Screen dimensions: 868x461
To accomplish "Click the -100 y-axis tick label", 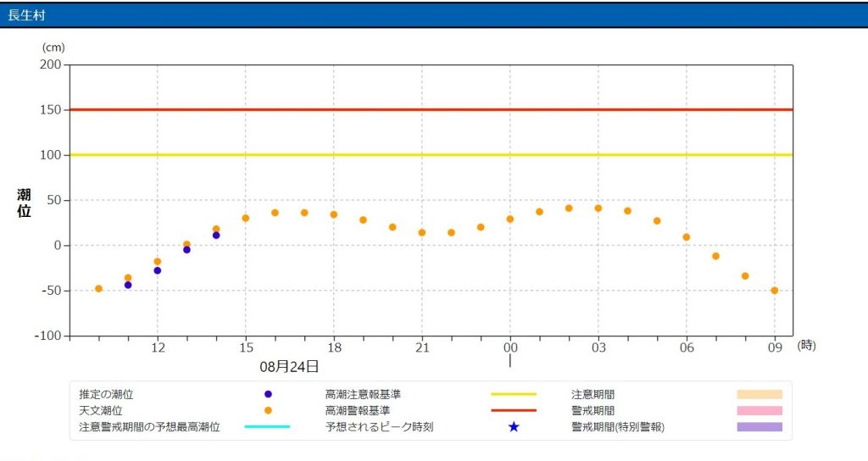I will 48,336.
